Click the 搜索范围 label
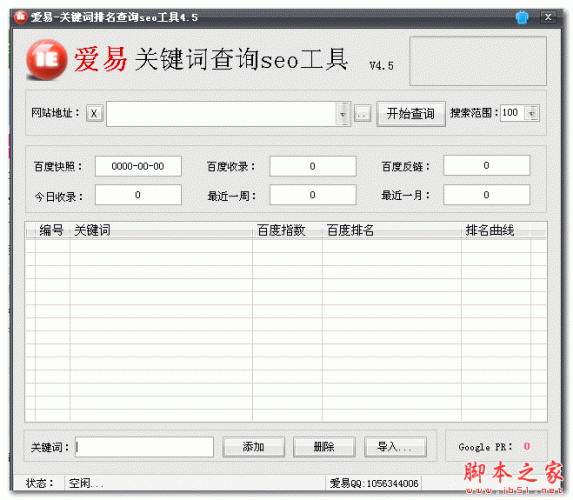The height and width of the screenshot is (500, 573). click(x=474, y=113)
